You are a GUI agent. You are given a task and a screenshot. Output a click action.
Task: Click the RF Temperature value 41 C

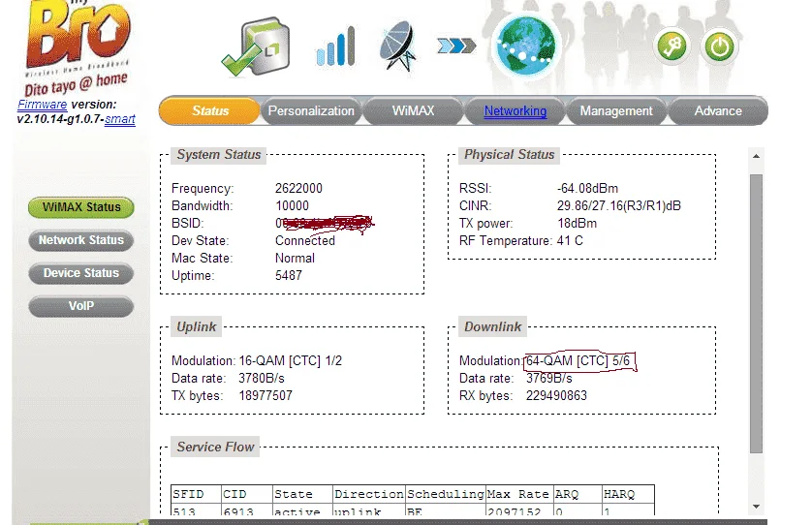[570, 241]
